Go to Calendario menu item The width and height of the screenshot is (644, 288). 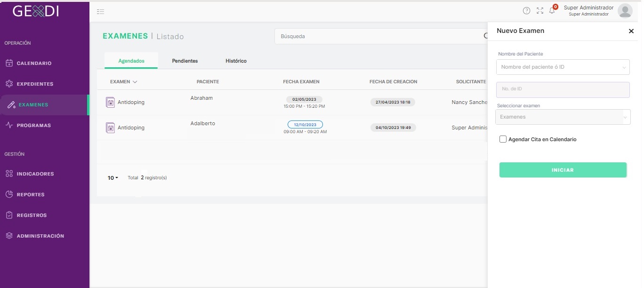[x=34, y=63]
